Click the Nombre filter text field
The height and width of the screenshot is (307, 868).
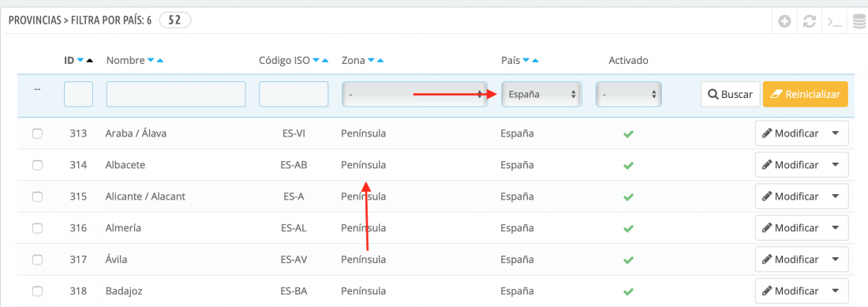176,94
